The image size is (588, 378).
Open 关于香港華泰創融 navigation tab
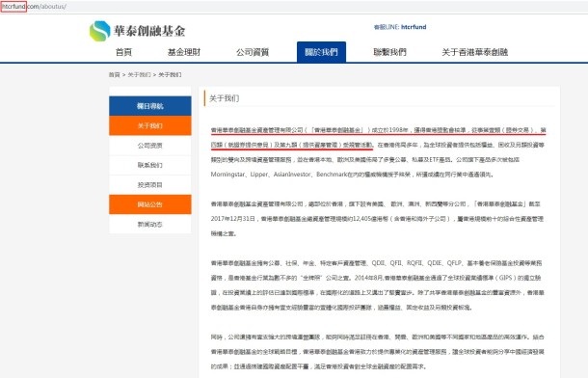(x=475, y=52)
